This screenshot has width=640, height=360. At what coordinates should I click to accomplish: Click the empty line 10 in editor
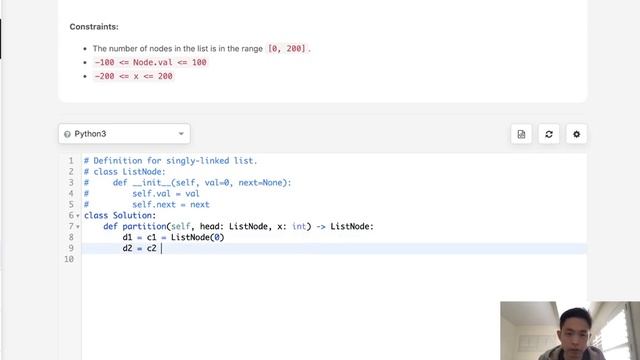[334, 259]
